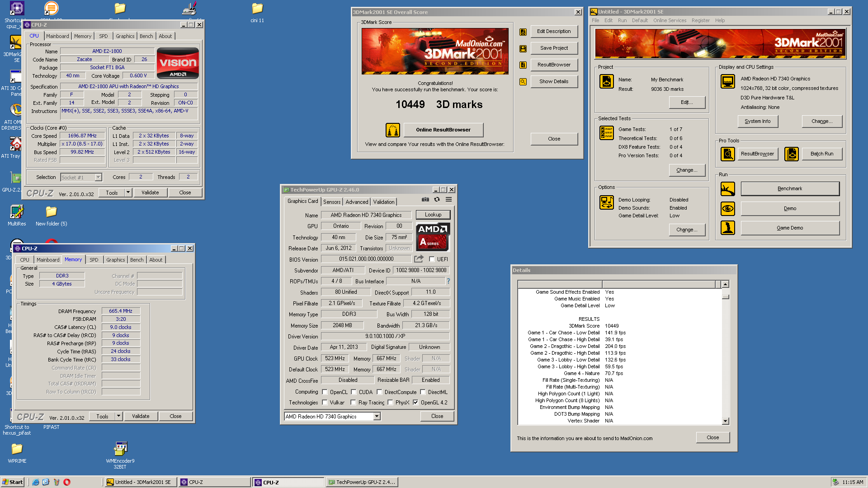
Task: Click the GPU-Z refresh icon
Action: [437, 199]
